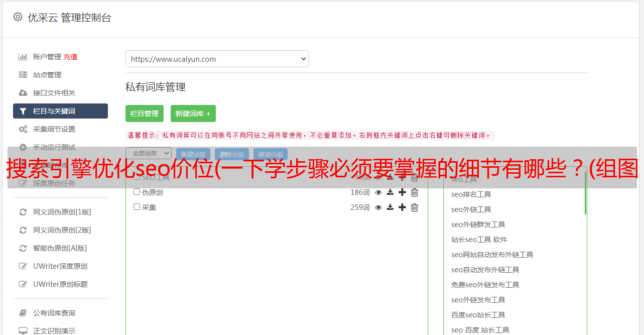This screenshot has width=644, height=335.
Task: Add keywords to 伪原创 using the plus icon
Action: click(x=402, y=192)
